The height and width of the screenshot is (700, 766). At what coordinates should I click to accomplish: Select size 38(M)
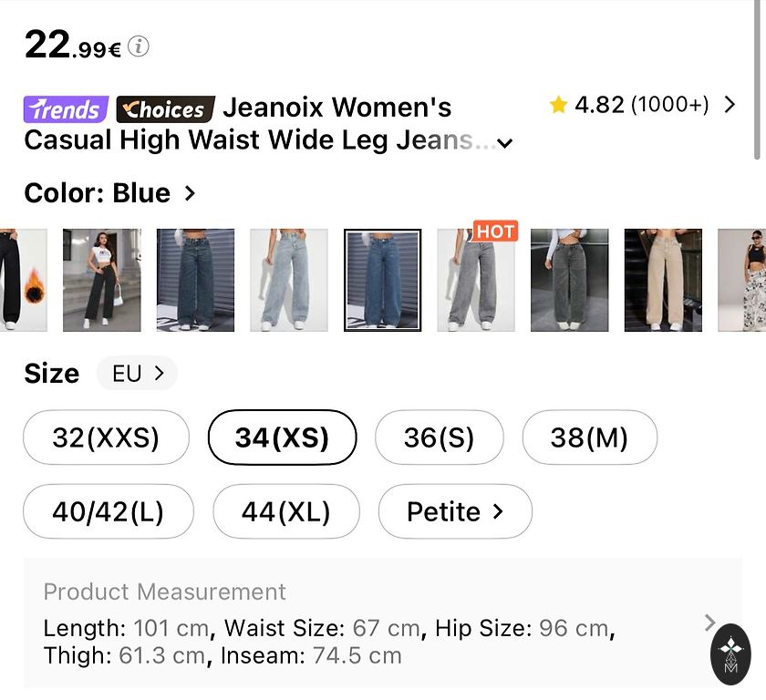[589, 437]
